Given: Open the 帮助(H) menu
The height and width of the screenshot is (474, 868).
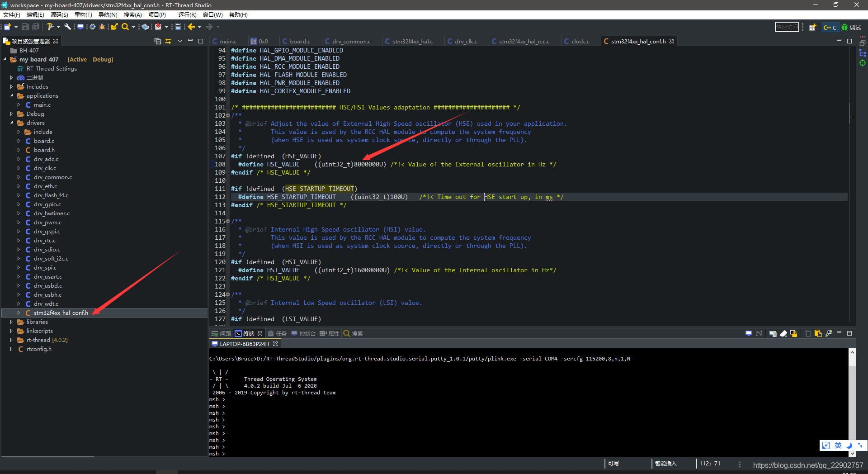Looking at the screenshot, I should 238,14.
